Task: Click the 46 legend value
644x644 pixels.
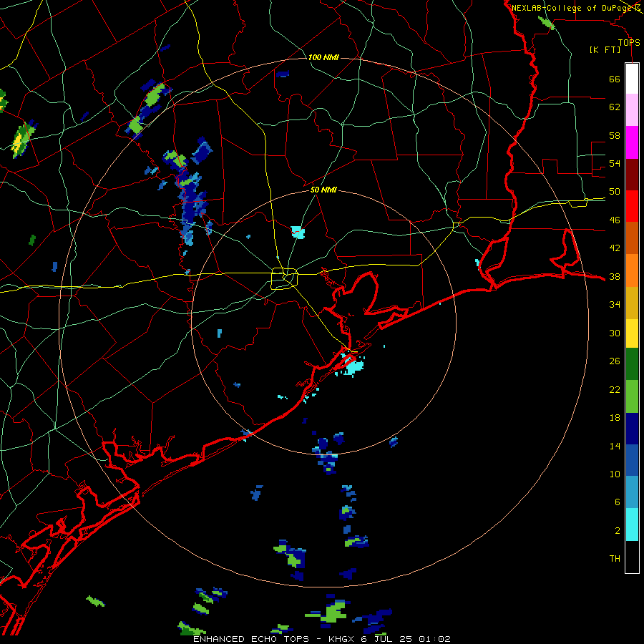Action: click(x=615, y=220)
